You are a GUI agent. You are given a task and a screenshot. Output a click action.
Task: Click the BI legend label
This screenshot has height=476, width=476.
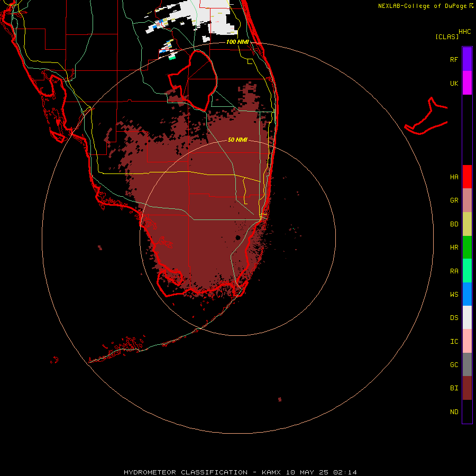pyautogui.click(x=454, y=388)
